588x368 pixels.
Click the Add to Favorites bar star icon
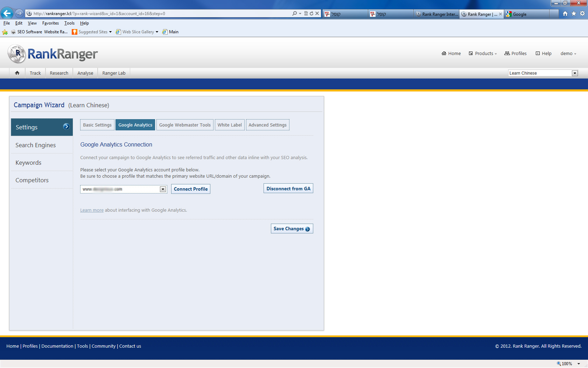(x=5, y=32)
